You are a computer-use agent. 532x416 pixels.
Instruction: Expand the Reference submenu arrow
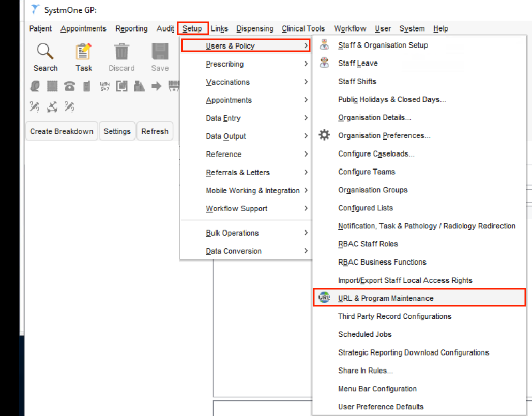click(x=306, y=154)
